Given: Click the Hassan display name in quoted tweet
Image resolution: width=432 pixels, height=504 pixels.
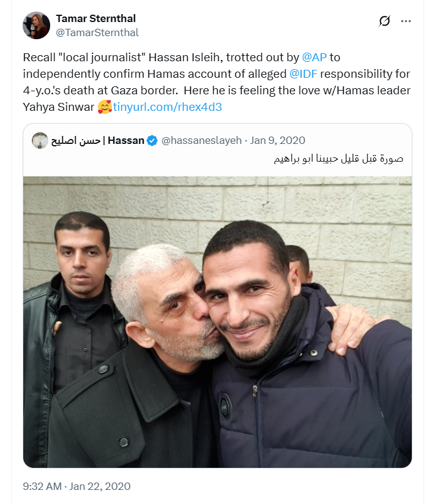Looking at the screenshot, I should (x=126, y=140).
